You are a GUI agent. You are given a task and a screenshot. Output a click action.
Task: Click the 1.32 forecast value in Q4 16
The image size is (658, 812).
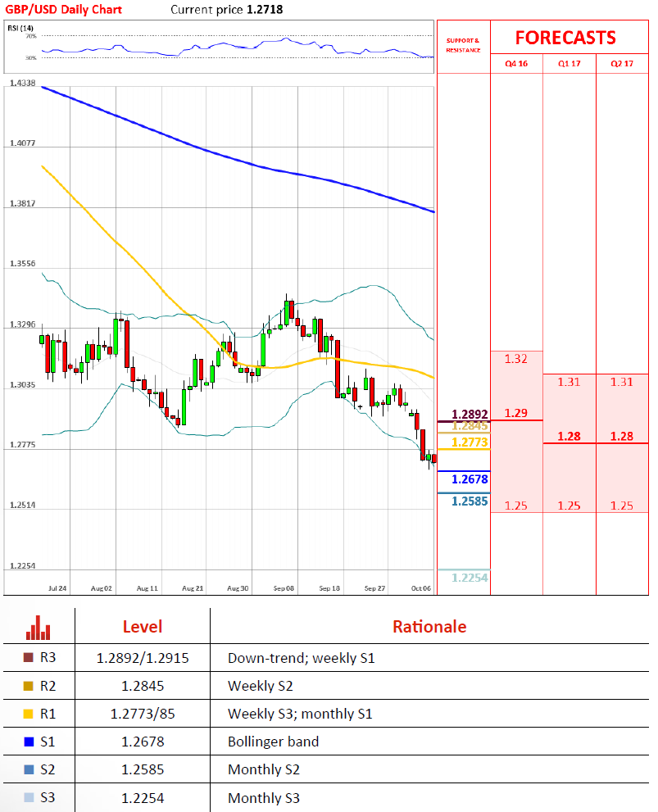pyautogui.click(x=516, y=359)
